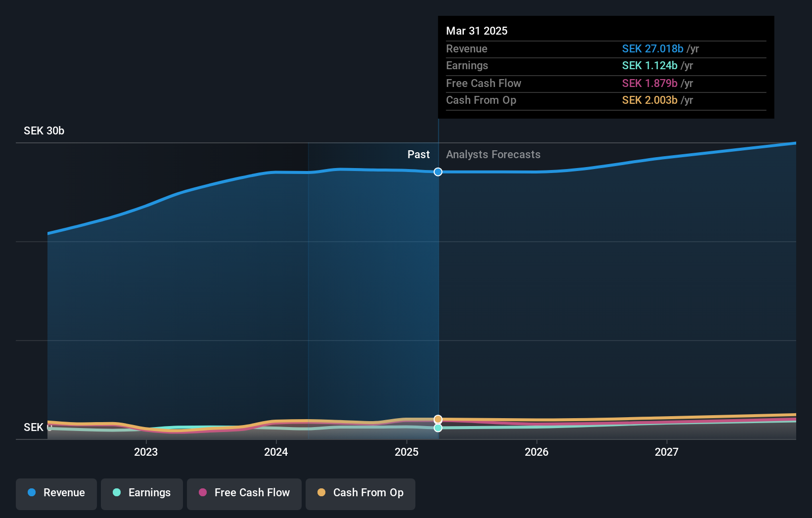Toggle the Revenue legend button
The image size is (812, 518).
coord(56,494)
